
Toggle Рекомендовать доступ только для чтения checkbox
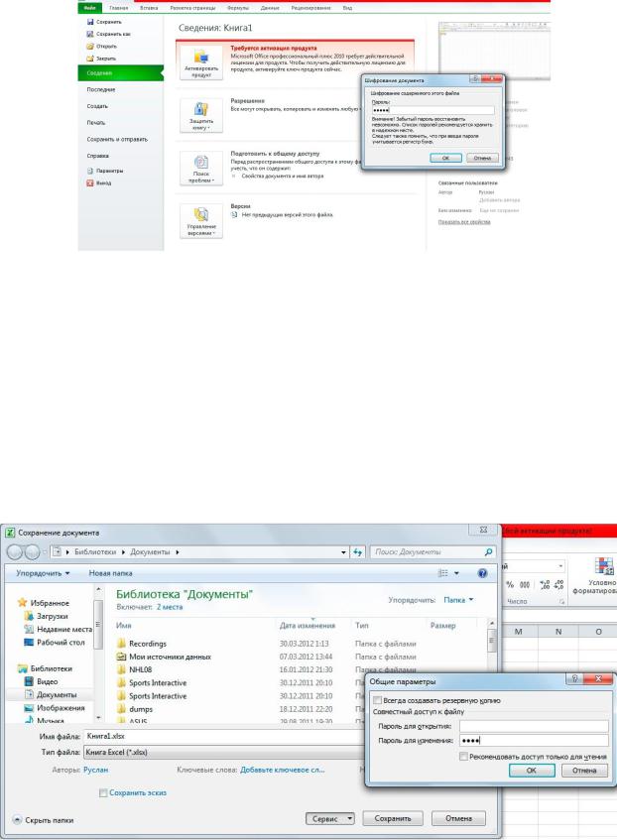click(463, 757)
